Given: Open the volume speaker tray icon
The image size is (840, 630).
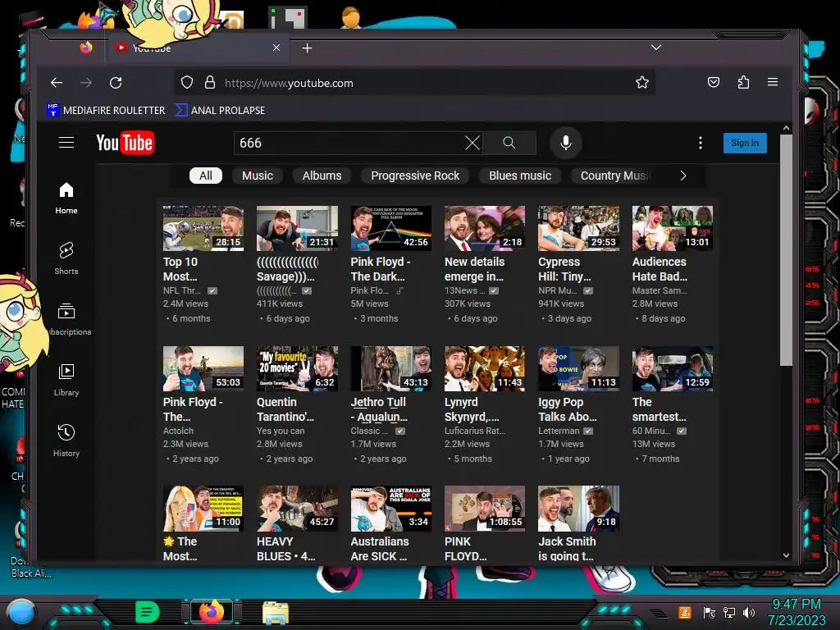Looking at the screenshot, I should (749, 612).
